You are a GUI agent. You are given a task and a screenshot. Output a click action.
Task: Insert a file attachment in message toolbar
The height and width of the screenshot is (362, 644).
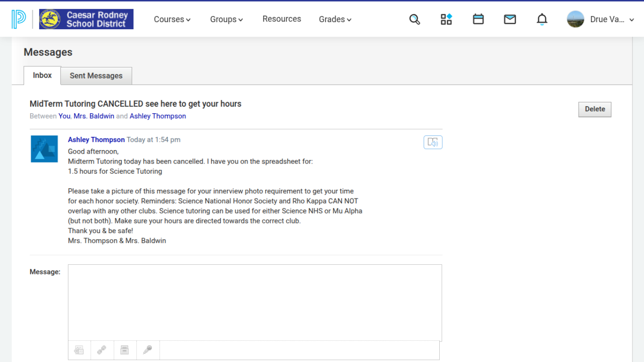point(79,350)
